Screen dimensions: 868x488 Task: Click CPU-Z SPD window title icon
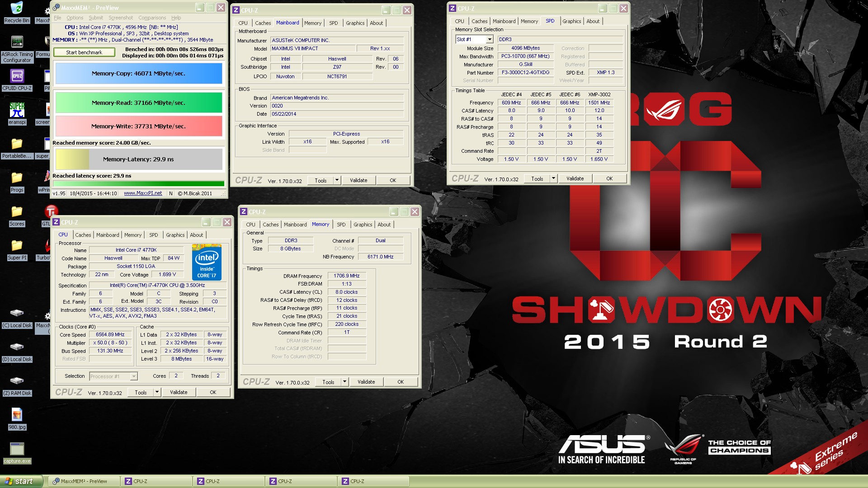tap(453, 8)
